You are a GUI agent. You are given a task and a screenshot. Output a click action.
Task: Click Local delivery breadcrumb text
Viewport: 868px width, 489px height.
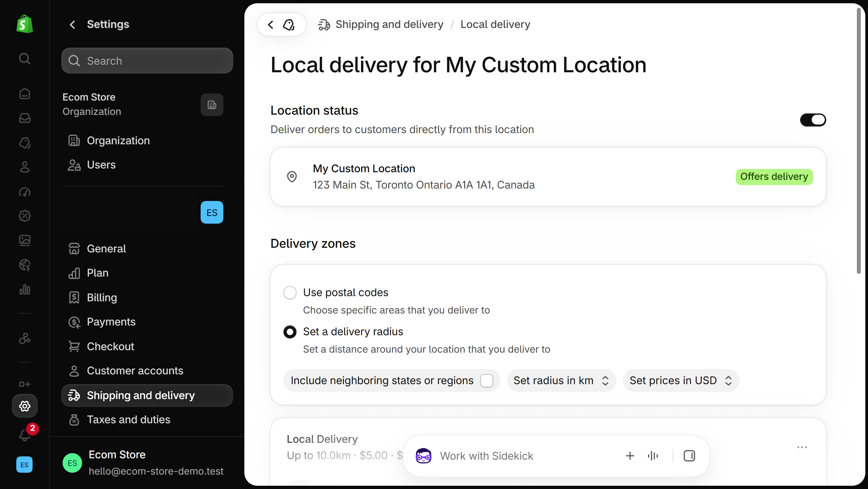click(495, 25)
